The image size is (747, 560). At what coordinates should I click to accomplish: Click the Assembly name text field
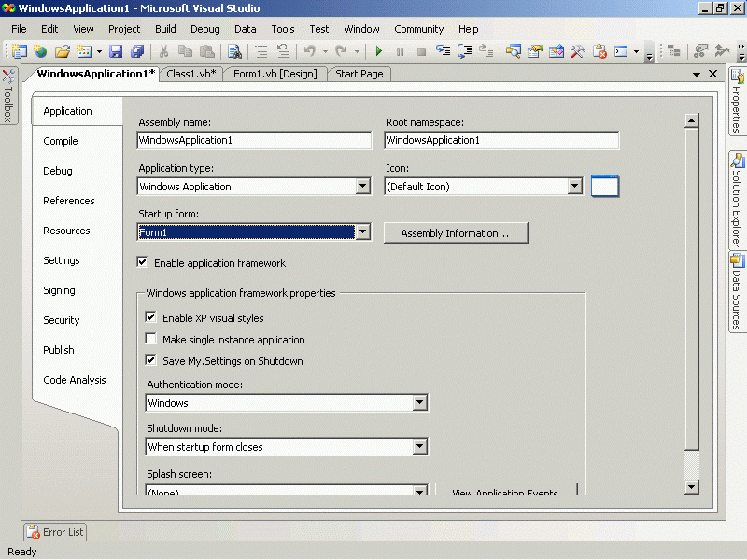254,140
